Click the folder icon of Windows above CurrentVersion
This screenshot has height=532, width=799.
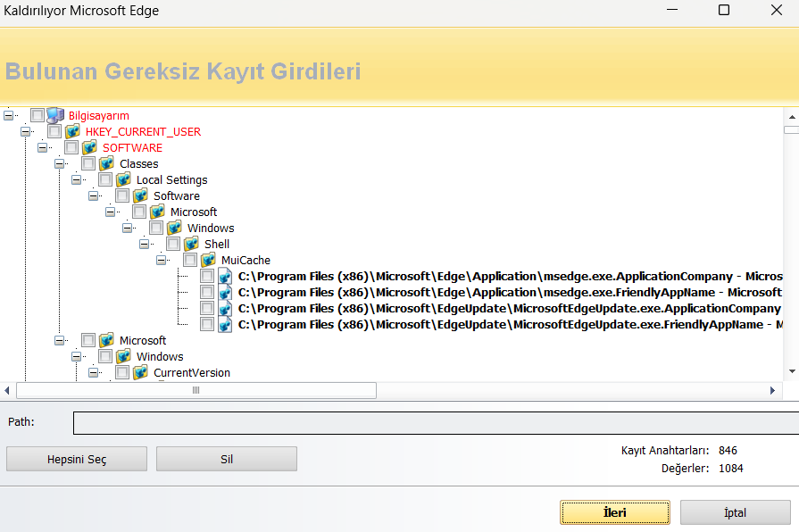click(x=123, y=356)
